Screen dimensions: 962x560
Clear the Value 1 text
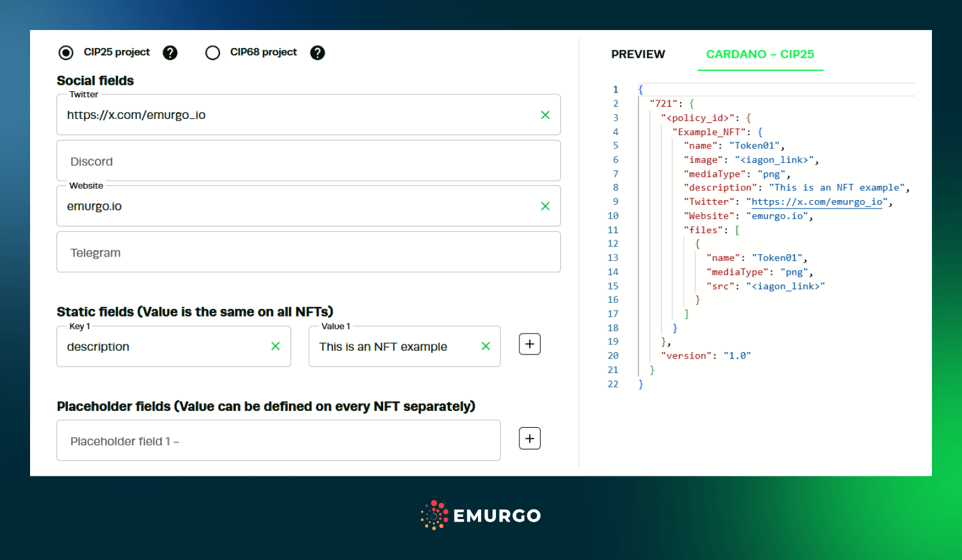[x=485, y=346]
